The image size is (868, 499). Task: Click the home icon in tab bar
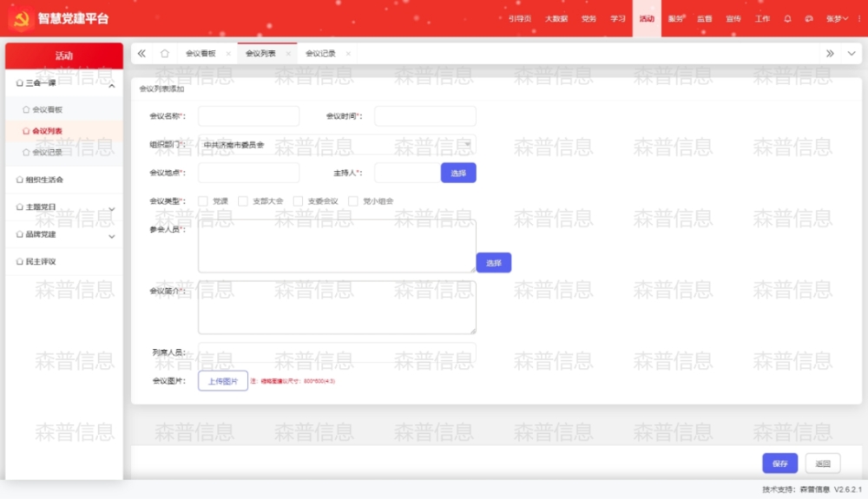[x=164, y=53]
